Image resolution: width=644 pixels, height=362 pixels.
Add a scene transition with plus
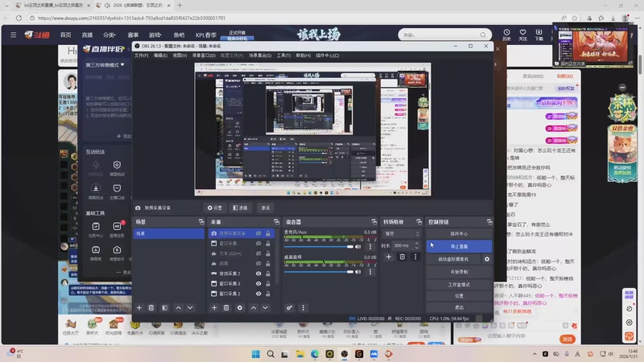(x=389, y=257)
